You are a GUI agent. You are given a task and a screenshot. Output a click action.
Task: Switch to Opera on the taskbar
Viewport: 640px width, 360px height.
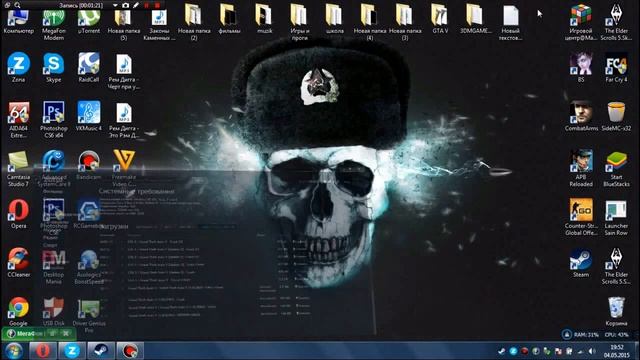click(x=43, y=351)
